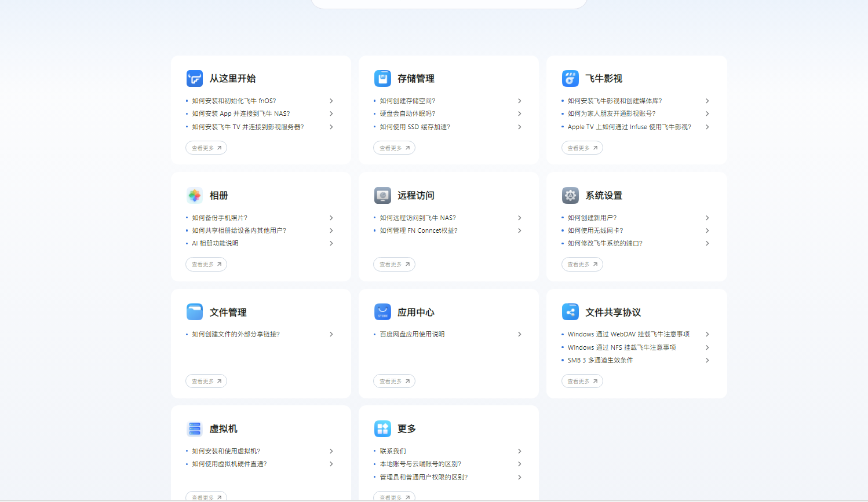
Task: Open 查看更多 under 从这里开始
Action: coord(206,148)
